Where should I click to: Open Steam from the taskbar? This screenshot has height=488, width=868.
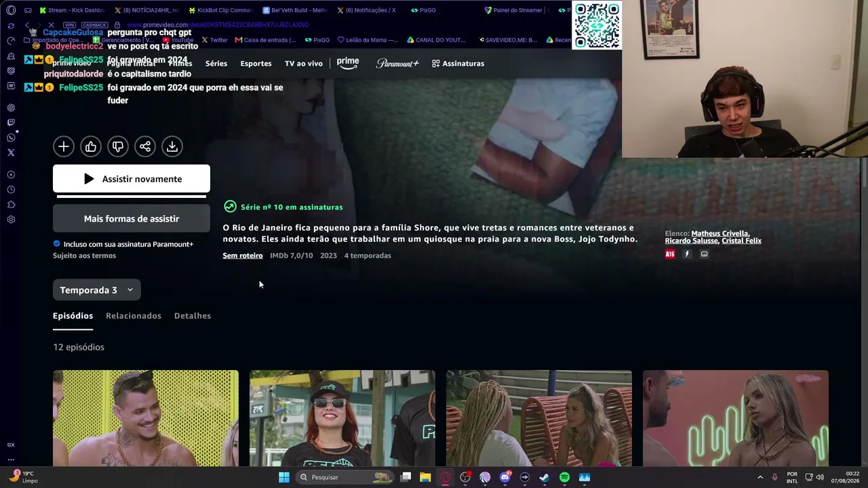coord(544,477)
